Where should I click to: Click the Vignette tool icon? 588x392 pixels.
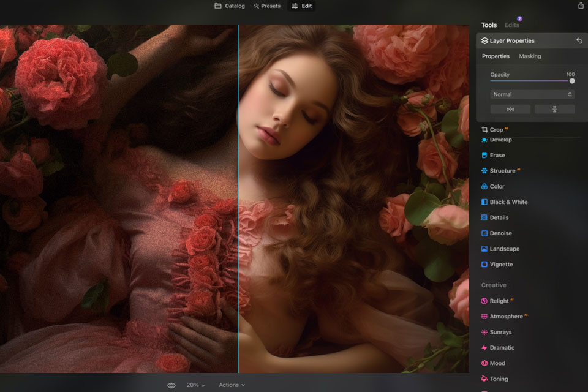[484, 264]
